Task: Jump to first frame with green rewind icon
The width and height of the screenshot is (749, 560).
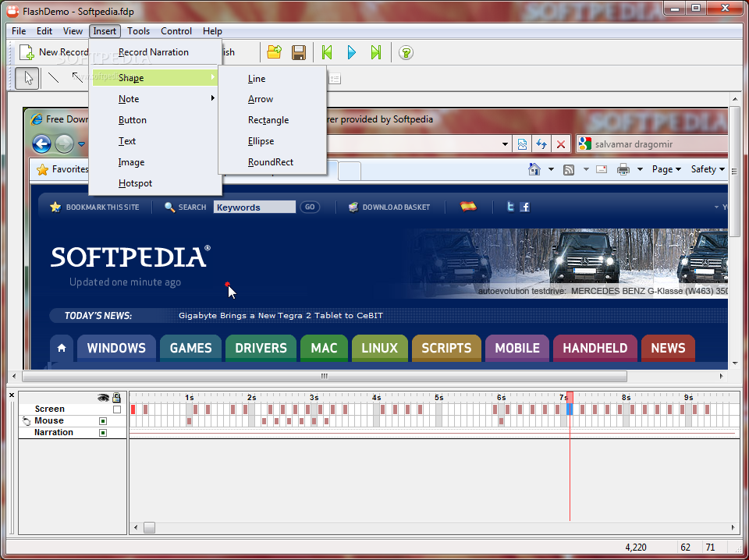Action: pos(327,52)
